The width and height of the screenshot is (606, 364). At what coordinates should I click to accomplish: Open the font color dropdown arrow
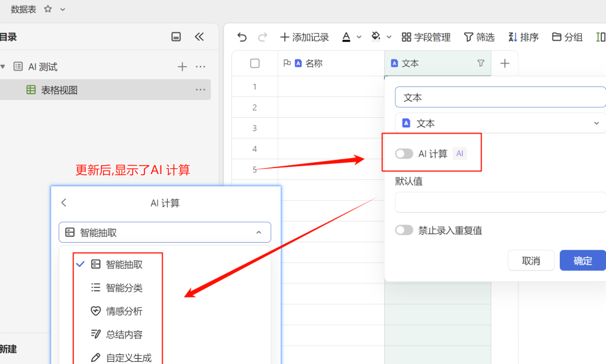pos(359,37)
